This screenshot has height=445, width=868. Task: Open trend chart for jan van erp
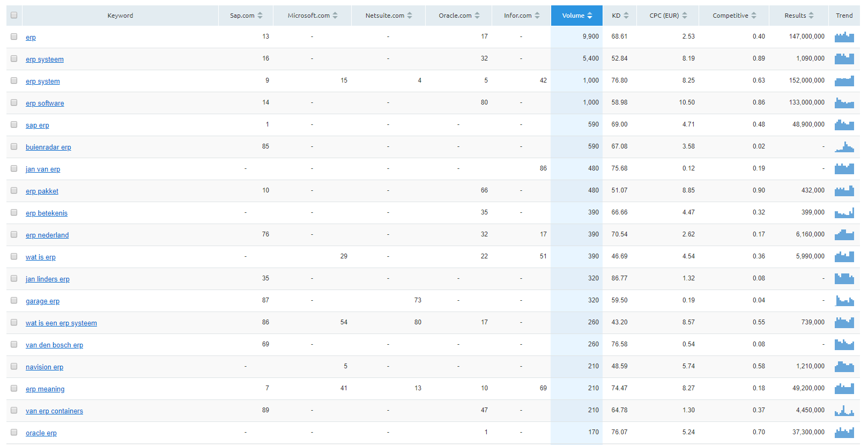click(844, 169)
